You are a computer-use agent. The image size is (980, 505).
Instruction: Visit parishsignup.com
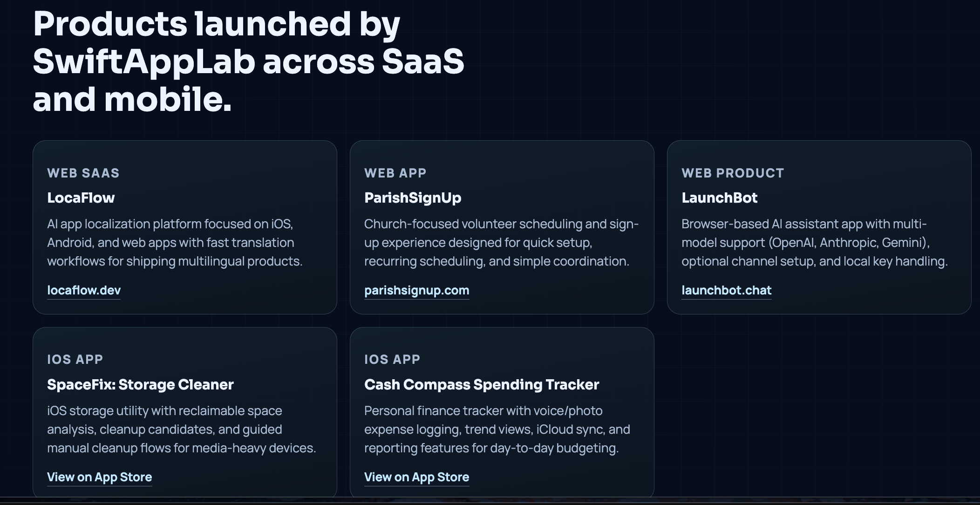pos(417,290)
